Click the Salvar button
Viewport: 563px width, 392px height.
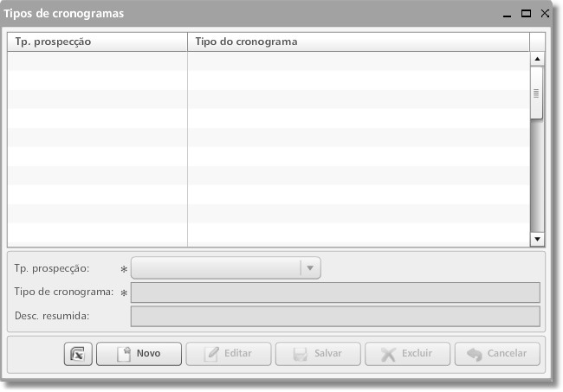pyautogui.click(x=318, y=354)
